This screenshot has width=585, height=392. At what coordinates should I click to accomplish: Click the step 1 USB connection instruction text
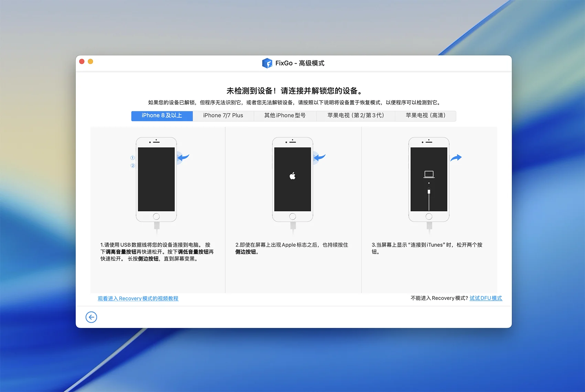click(157, 252)
